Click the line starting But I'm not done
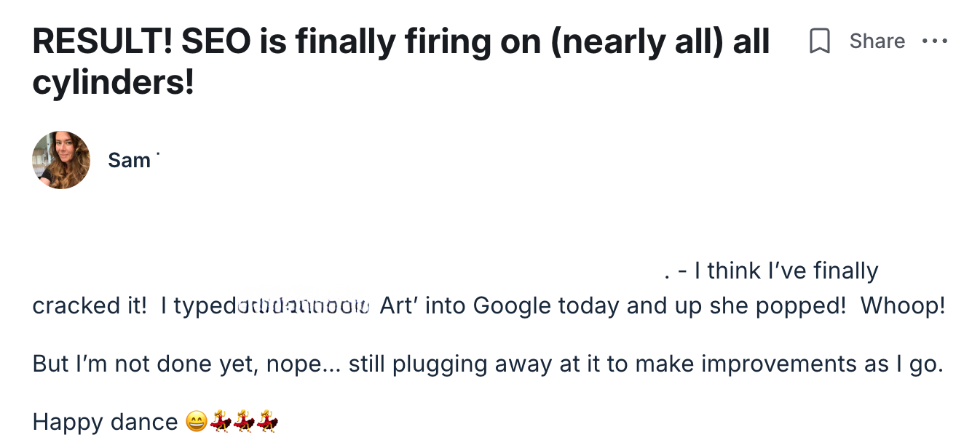Screen dimensions: 980x448 [x=488, y=364]
